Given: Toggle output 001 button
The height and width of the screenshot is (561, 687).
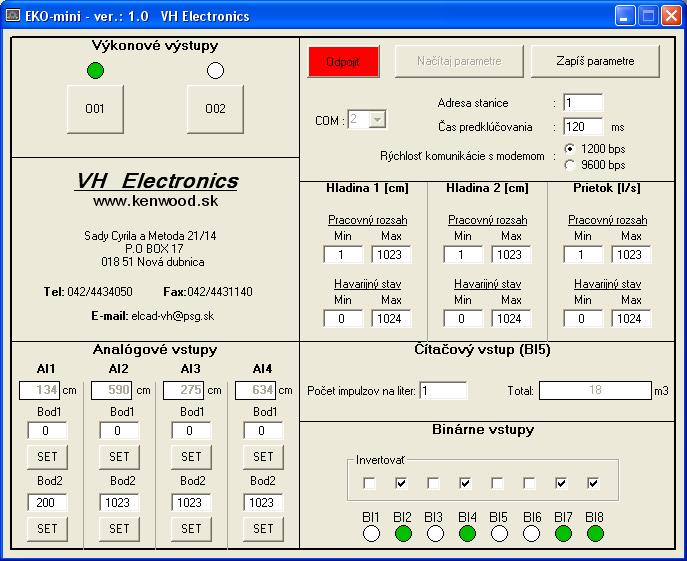Looking at the screenshot, I should click(x=95, y=109).
